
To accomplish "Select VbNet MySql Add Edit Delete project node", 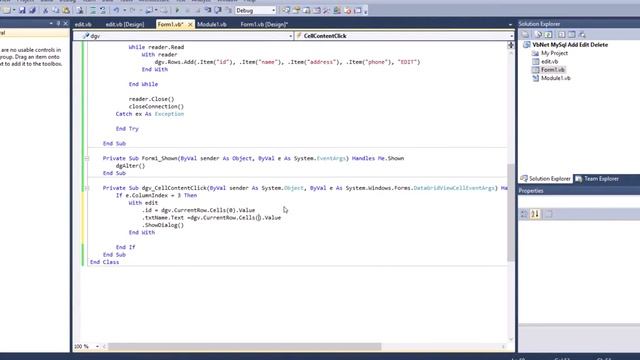I will coord(570,45).
